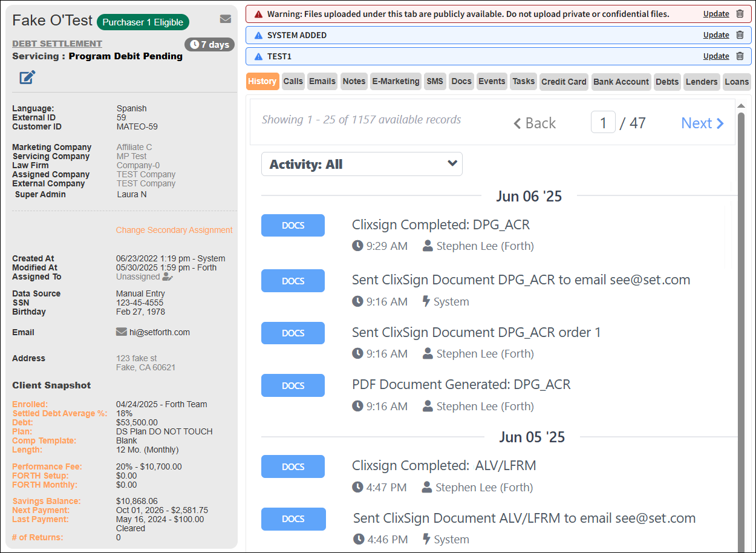This screenshot has height=553, width=756.
Task: Select the History tab
Action: click(262, 81)
